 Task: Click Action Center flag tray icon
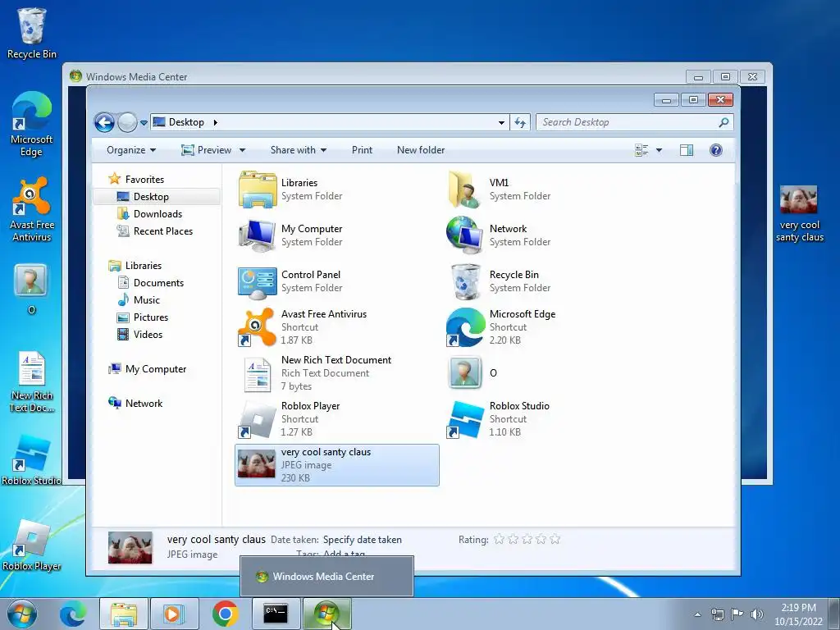point(737,614)
